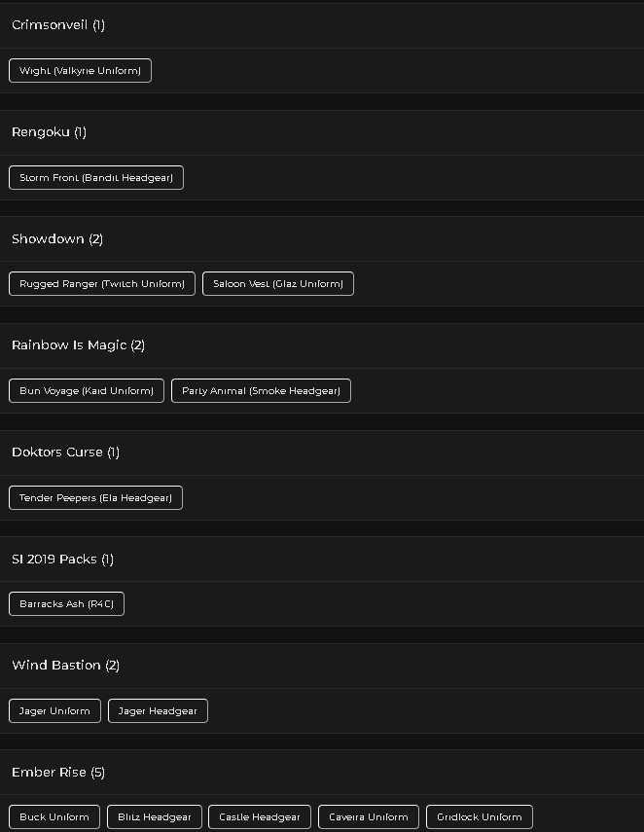The width and height of the screenshot is (644, 832).
Task: Choose the Buck Uniform tag
Action: click(x=54, y=817)
